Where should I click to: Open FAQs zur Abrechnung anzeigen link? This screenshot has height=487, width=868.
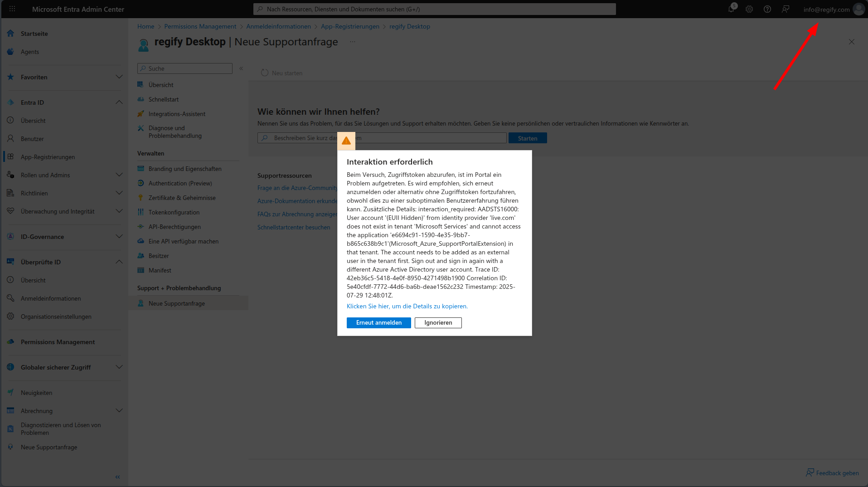(x=297, y=214)
